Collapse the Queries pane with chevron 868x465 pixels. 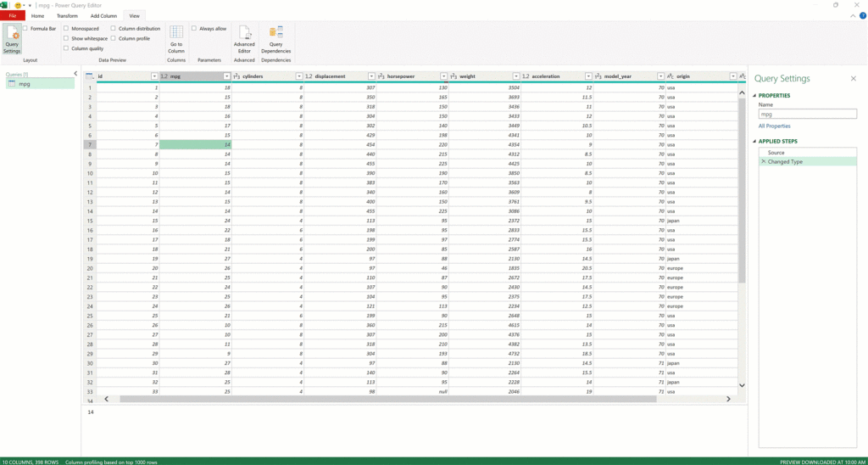pyautogui.click(x=75, y=74)
